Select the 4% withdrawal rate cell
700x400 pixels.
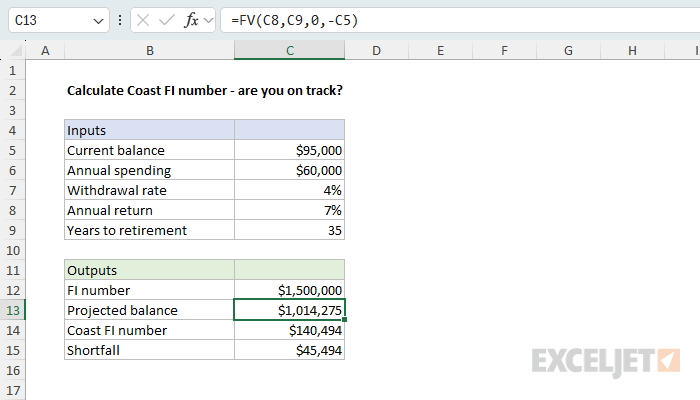(289, 191)
